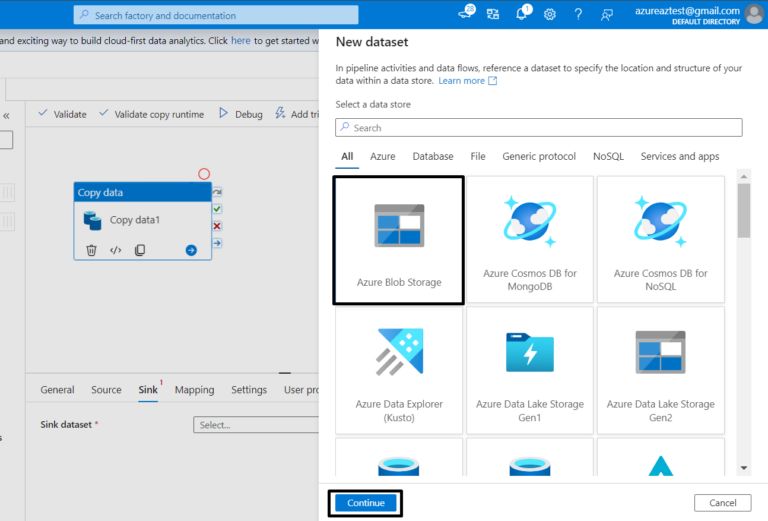
Task: Open the Sink dataset Select dropdown
Action: tap(256, 425)
